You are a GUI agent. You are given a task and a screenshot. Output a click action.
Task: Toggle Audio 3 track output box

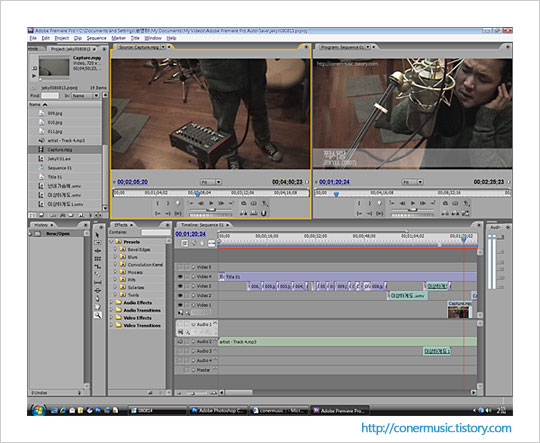(180, 351)
